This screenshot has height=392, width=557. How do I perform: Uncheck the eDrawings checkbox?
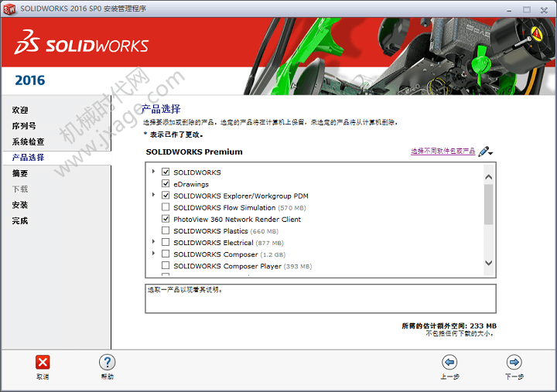(166, 183)
